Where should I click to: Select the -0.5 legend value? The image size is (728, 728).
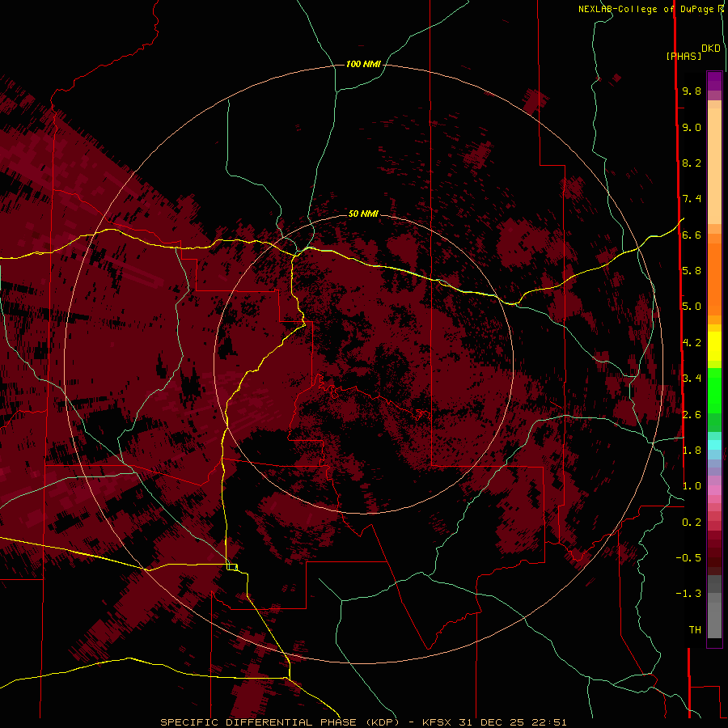[x=688, y=558]
